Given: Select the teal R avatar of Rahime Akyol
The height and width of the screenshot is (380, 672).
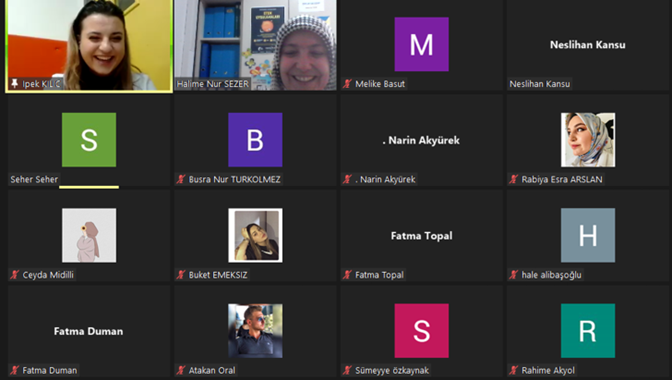Looking at the screenshot, I should point(588,331).
